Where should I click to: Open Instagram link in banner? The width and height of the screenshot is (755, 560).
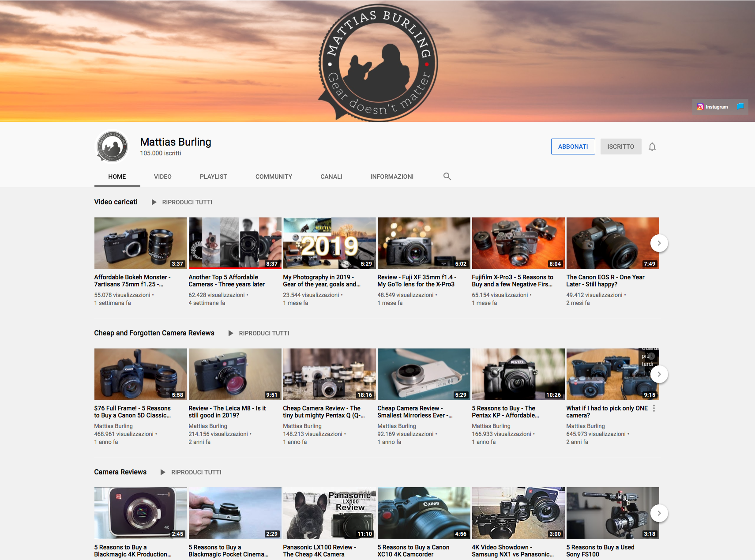click(712, 107)
